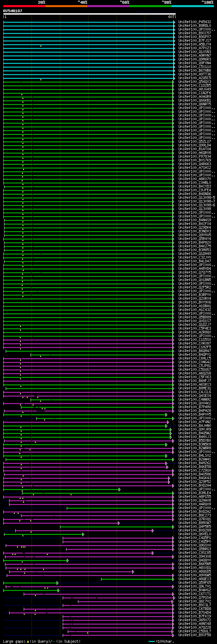Select the UniRef100_Q2F5R2 label
217x644 pixels.
point(195,287)
